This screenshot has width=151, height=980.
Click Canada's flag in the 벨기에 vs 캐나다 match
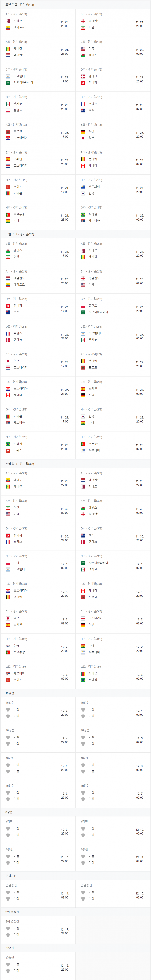83,165
